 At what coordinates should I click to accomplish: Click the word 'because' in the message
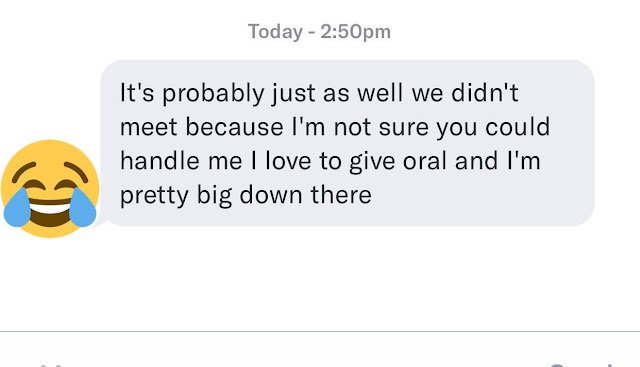pyautogui.click(x=234, y=127)
